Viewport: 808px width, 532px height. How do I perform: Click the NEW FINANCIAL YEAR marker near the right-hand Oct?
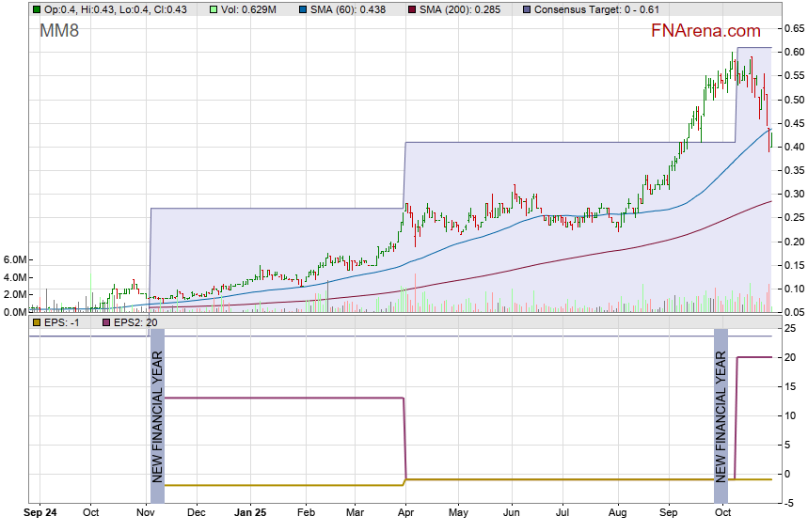pyautogui.click(x=721, y=405)
